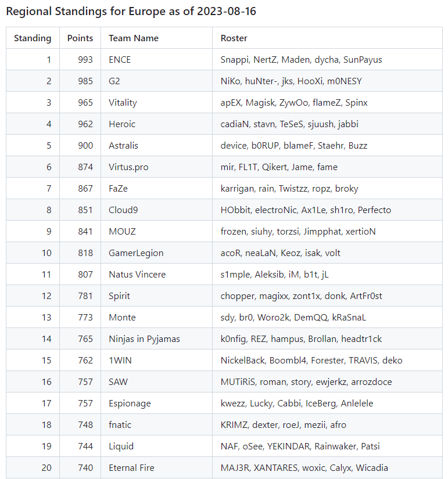Click the Standing column header
Screen dimensions: 448x479
(x=33, y=38)
